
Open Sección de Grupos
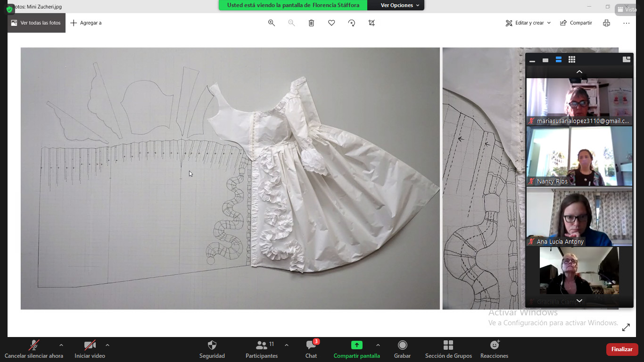click(x=448, y=349)
